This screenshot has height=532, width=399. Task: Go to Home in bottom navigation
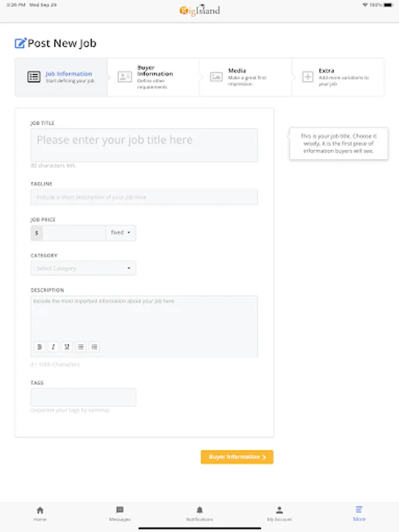pyautogui.click(x=40, y=512)
